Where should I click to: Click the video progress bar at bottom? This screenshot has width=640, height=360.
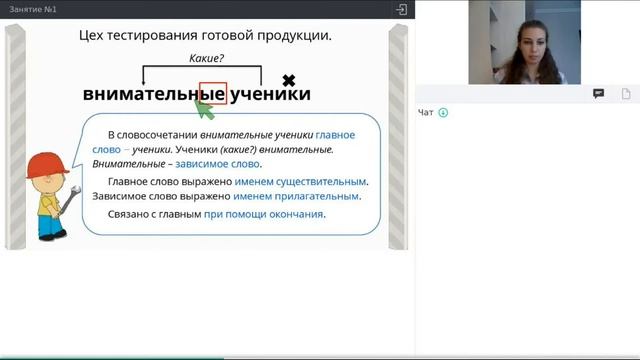320,358
